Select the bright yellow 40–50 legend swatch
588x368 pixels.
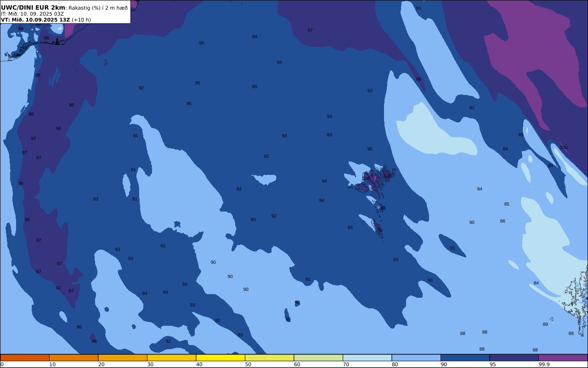click(220, 357)
